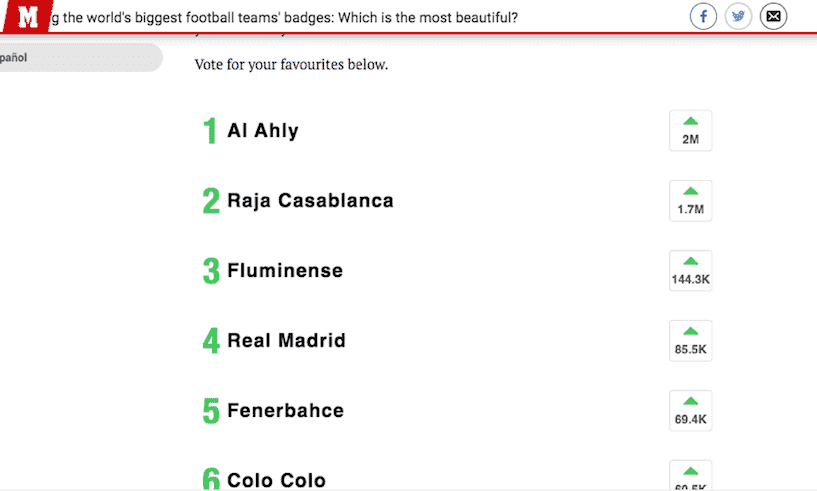This screenshot has width=817, height=491.
Task: Upvote Fluminense badge
Action: (x=690, y=270)
